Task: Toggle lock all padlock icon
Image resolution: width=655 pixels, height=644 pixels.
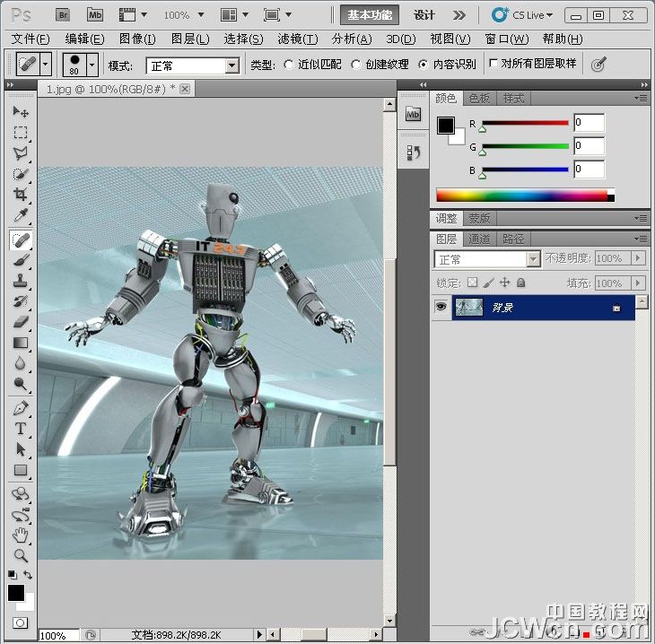Action: [x=520, y=283]
